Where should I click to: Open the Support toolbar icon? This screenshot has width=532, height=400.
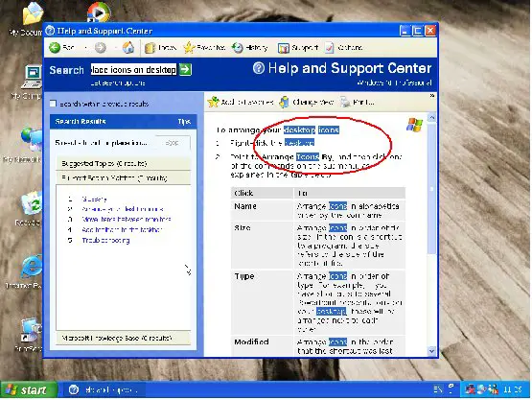coord(284,48)
